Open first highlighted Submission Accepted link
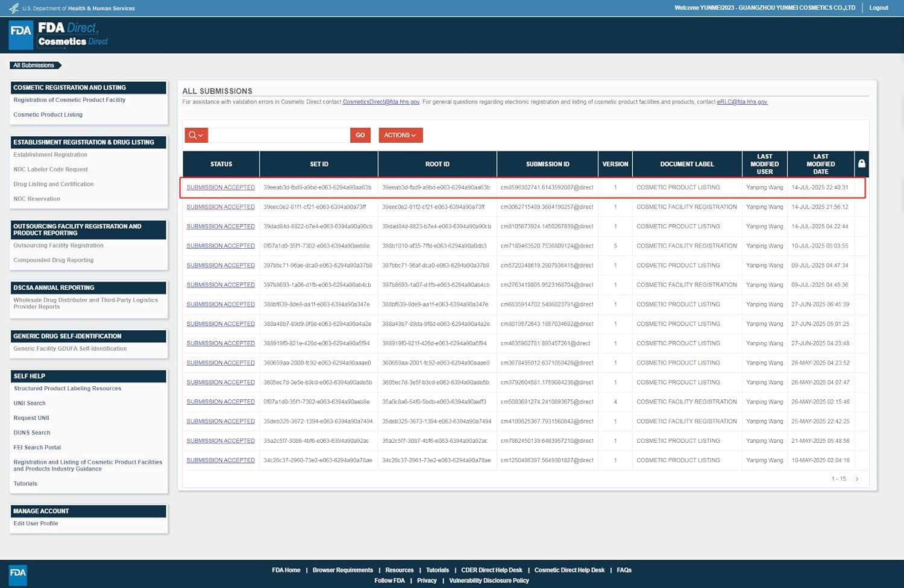 (221, 187)
